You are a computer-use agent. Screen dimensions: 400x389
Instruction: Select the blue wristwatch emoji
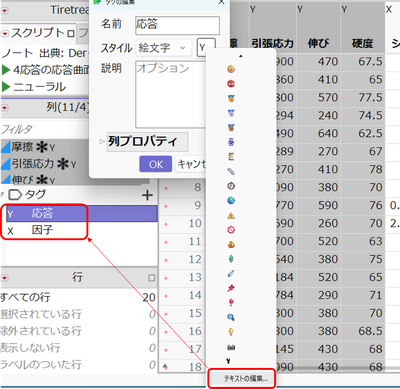[x=231, y=142]
